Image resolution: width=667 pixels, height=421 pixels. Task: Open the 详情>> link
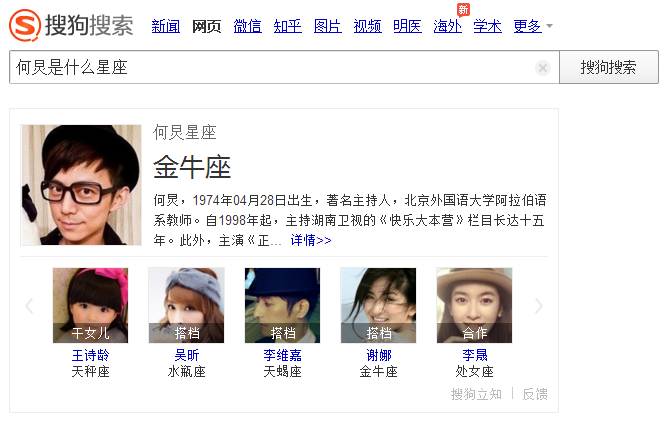[311, 240]
